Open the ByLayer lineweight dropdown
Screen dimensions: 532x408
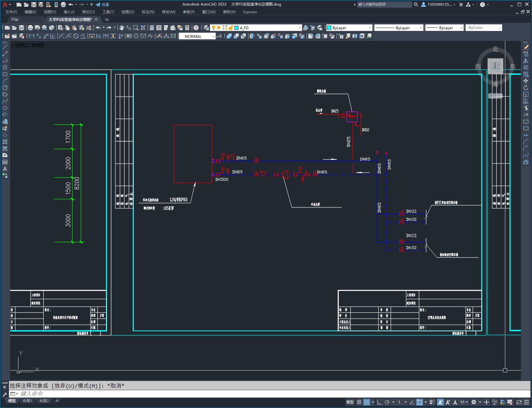pyautogui.click(x=461, y=28)
